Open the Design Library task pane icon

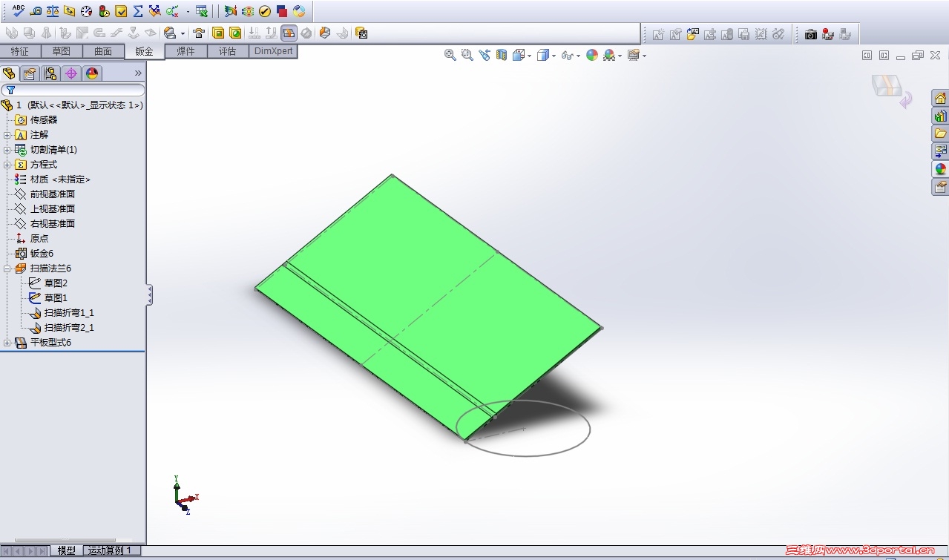(940, 116)
